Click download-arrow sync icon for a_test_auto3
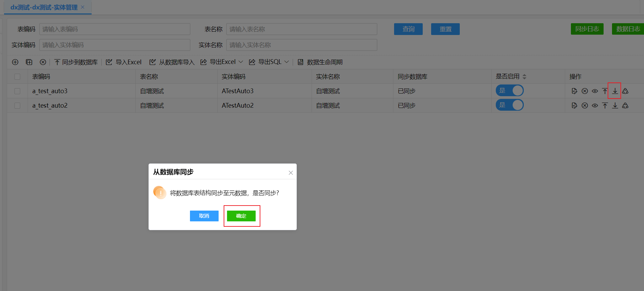Image resolution: width=644 pixels, height=291 pixels. [615, 91]
